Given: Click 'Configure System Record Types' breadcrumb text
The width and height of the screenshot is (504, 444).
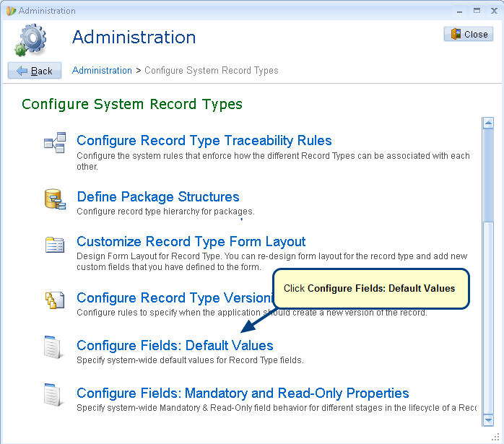Looking at the screenshot, I should pos(212,70).
